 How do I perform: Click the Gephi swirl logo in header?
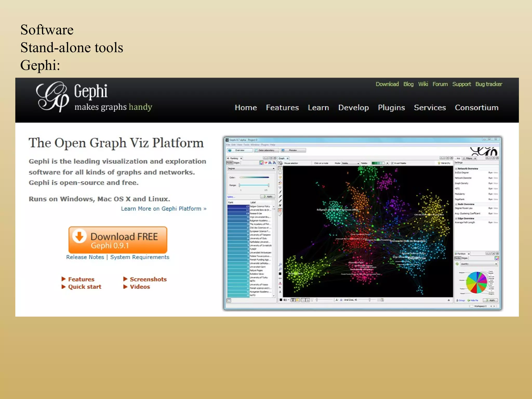(52, 97)
